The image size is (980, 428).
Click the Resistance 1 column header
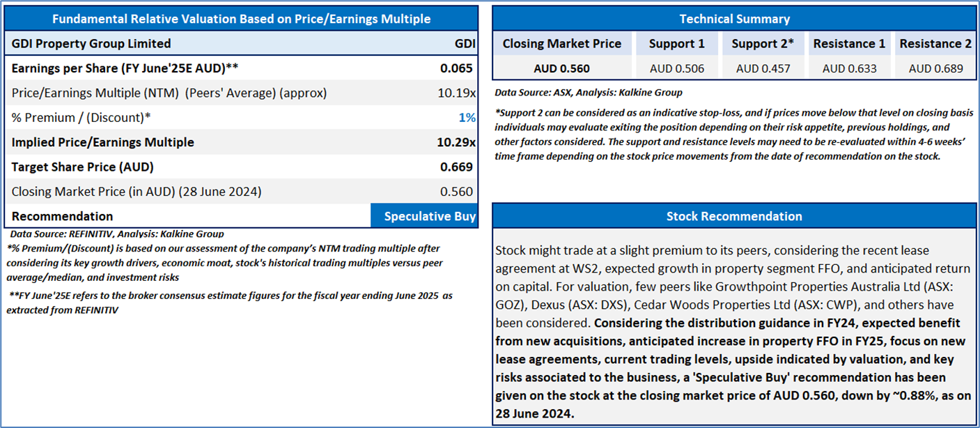click(849, 44)
